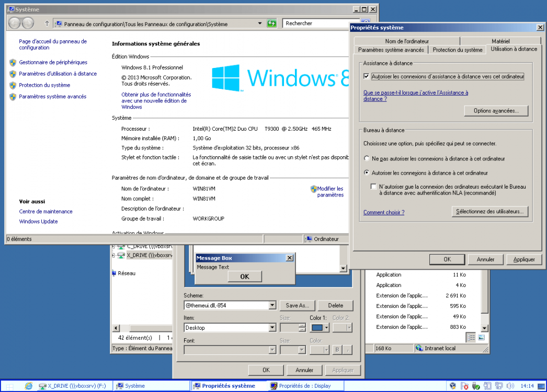Open the Windows Update link

coord(38,222)
